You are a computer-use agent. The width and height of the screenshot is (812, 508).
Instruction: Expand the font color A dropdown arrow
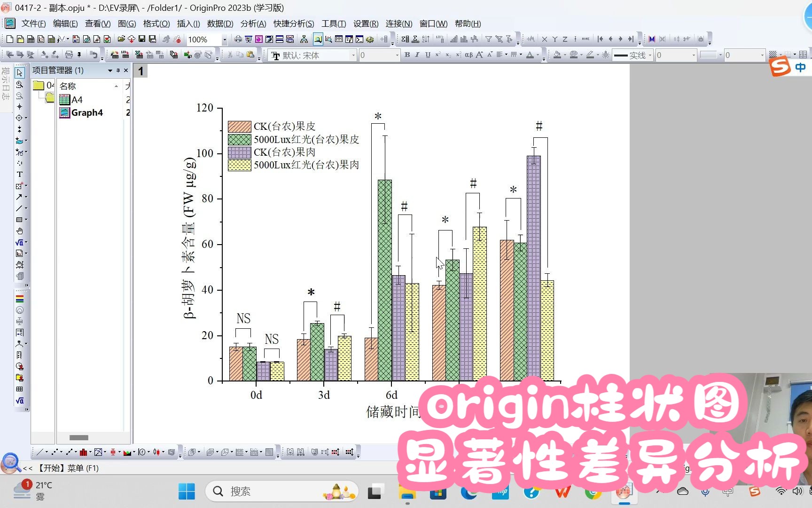tap(538, 56)
